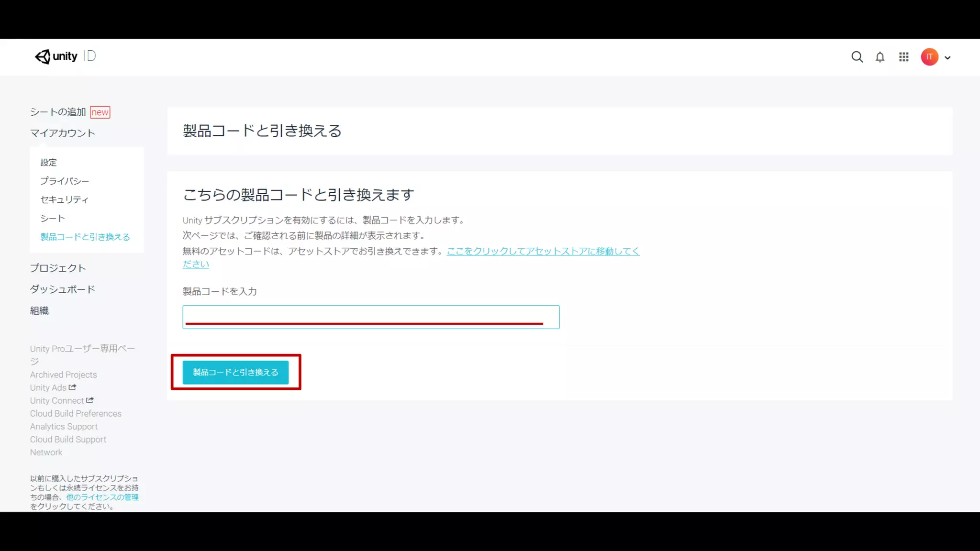Open the Archived Projects link
The width and height of the screenshot is (980, 551).
coord(63,375)
